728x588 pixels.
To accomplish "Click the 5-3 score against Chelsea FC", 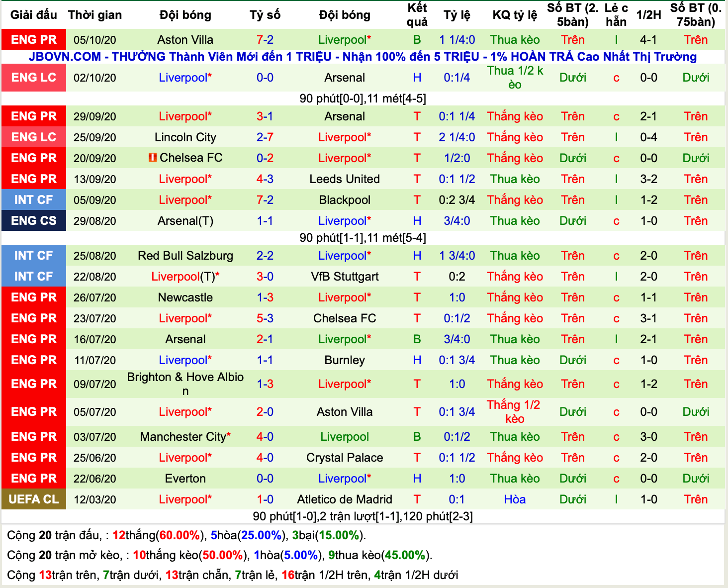I will [x=265, y=318].
